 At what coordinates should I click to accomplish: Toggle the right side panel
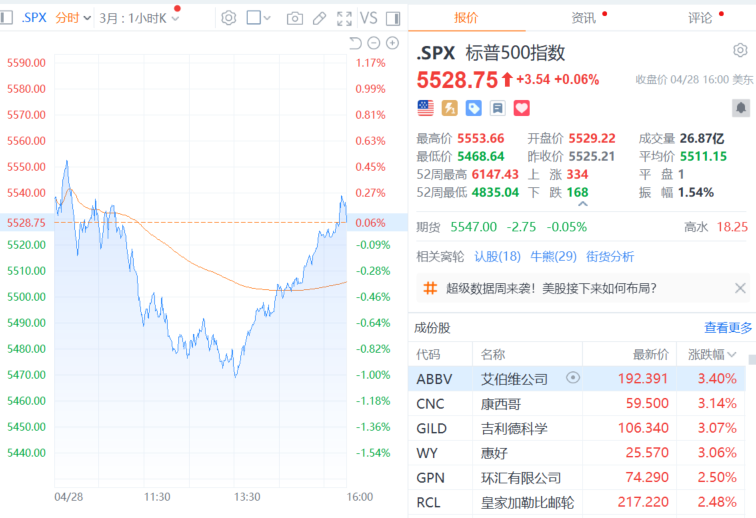tap(394, 18)
